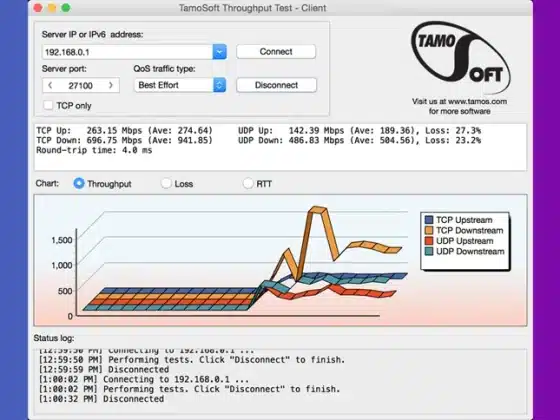Click the 'Loss: 23.2%' value

(x=453, y=140)
